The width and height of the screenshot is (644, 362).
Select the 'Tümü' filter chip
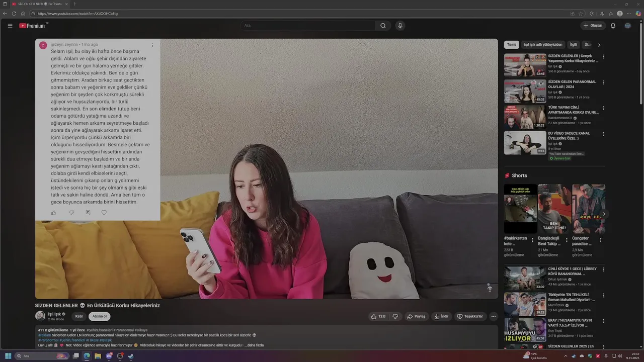(x=512, y=45)
